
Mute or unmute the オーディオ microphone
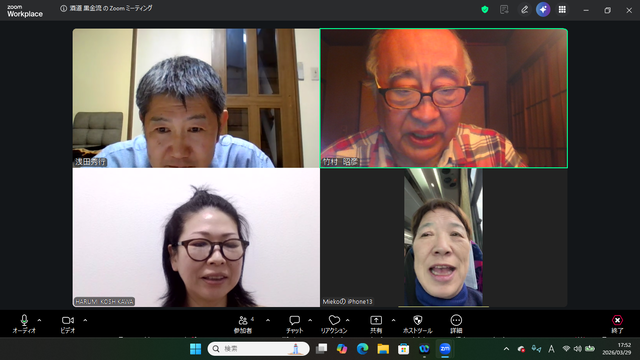click(x=24, y=324)
